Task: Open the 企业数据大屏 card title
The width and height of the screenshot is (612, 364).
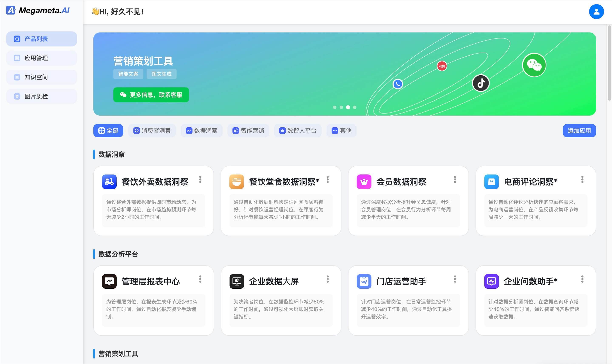Action: pos(274,281)
